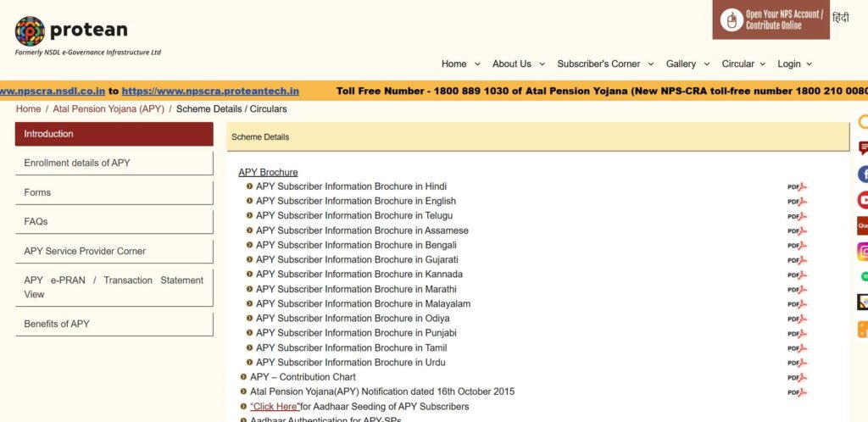Click Atal Pension Yojana (APY) breadcrumb

(x=108, y=109)
